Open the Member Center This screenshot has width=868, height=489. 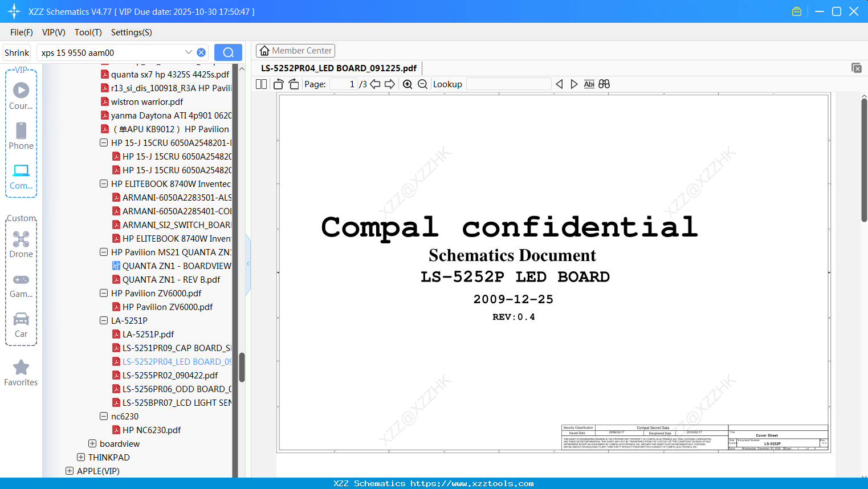[295, 51]
